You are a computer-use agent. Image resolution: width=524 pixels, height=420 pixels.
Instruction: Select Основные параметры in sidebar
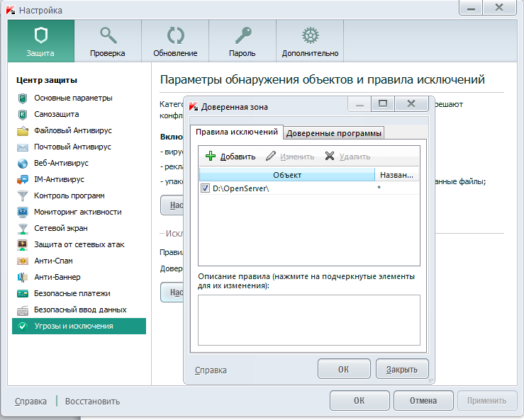point(73,98)
